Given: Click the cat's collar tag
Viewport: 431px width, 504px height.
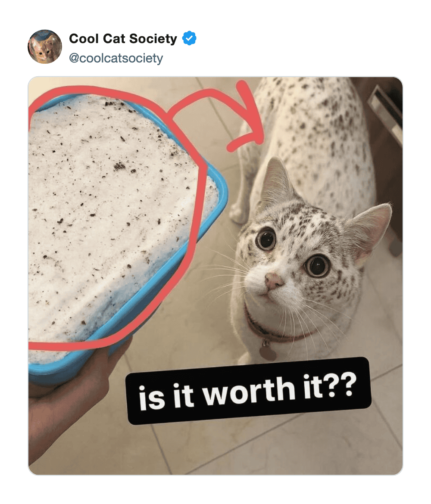Looking at the screenshot, I should click(267, 350).
